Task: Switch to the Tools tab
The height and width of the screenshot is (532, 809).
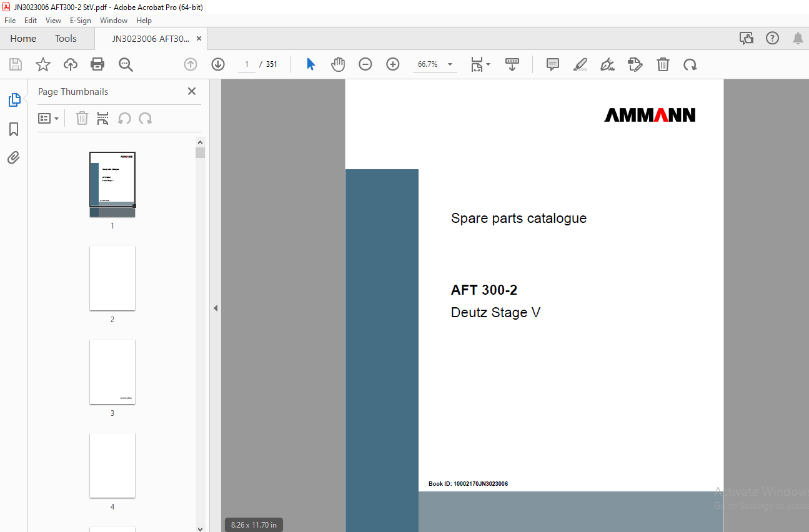Action: click(x=66, y=39)
